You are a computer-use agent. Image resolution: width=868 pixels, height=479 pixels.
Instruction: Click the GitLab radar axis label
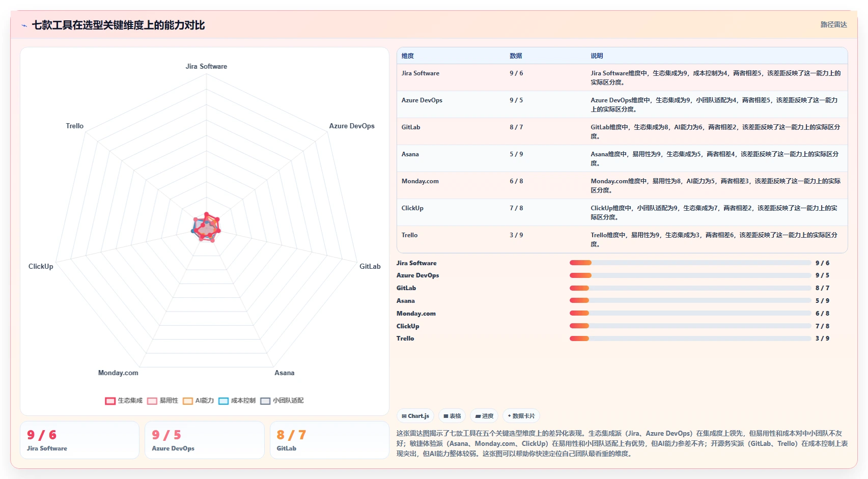point(370,266)
